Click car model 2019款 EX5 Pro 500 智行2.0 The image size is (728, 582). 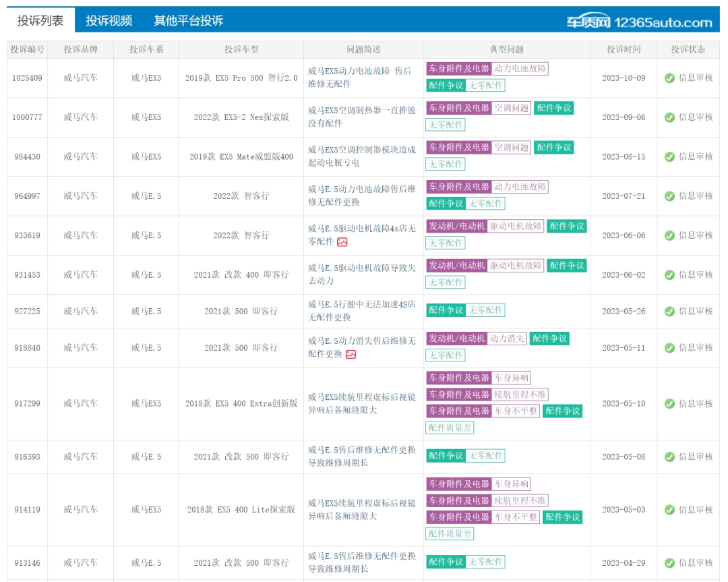click(241, 78)
